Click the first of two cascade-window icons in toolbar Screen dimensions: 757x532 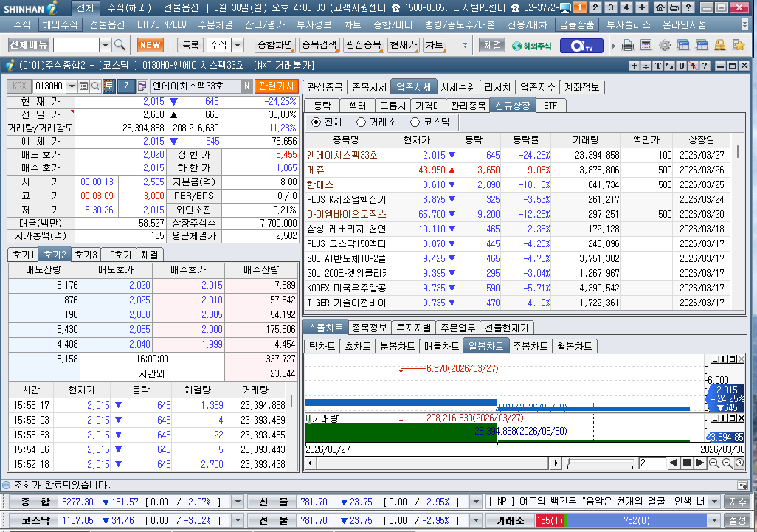[682, 46]
